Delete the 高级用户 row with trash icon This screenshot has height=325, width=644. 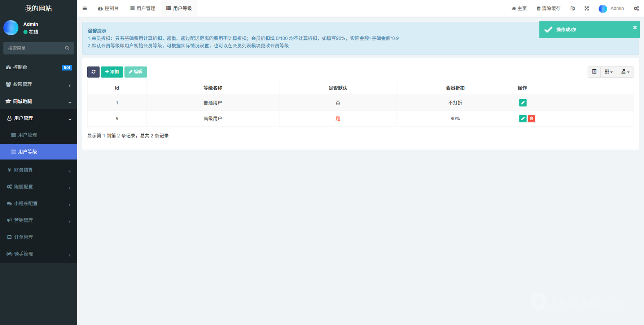[531, 118]
